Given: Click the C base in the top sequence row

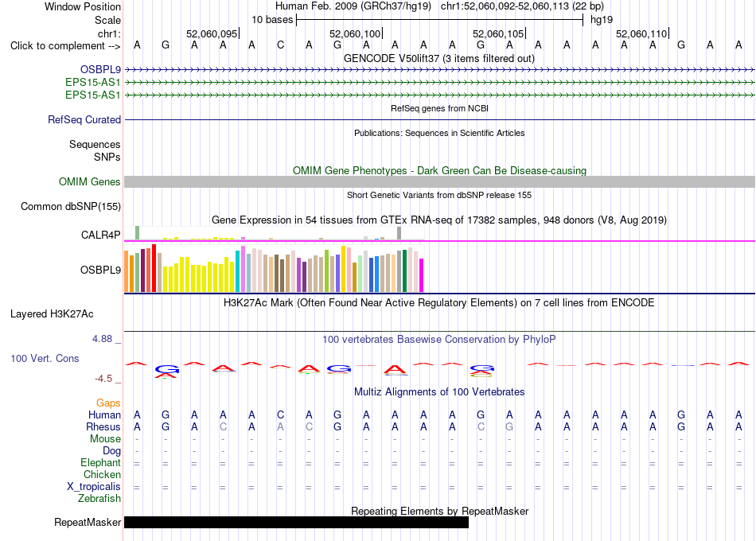Looking at the screenshot, I should click(x=280, y=45).
